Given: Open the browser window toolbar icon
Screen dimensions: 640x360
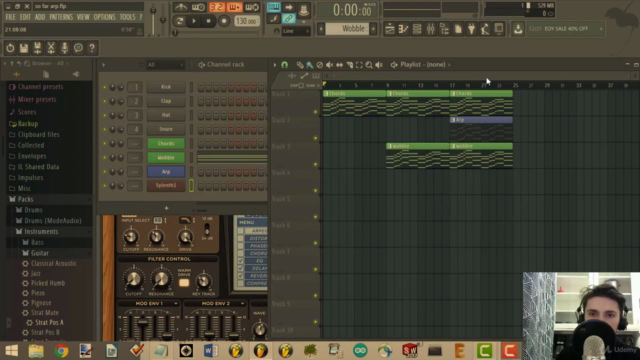Looking at the screenshot, I should tap(444, 29).
